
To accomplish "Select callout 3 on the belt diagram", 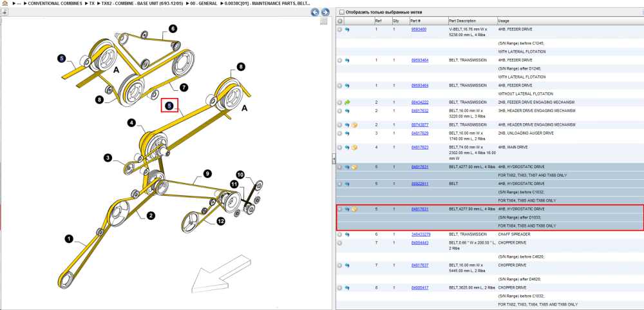I will tap(108, 157).
